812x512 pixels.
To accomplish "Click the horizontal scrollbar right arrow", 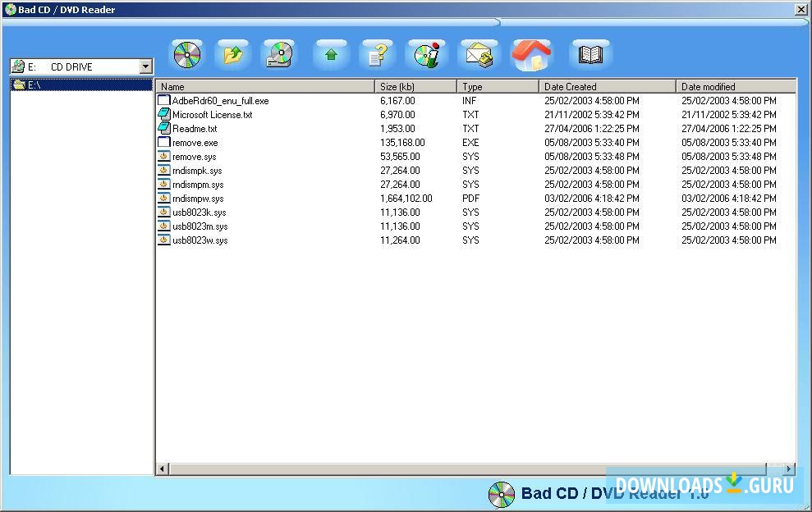I will (x=789, y=469).
